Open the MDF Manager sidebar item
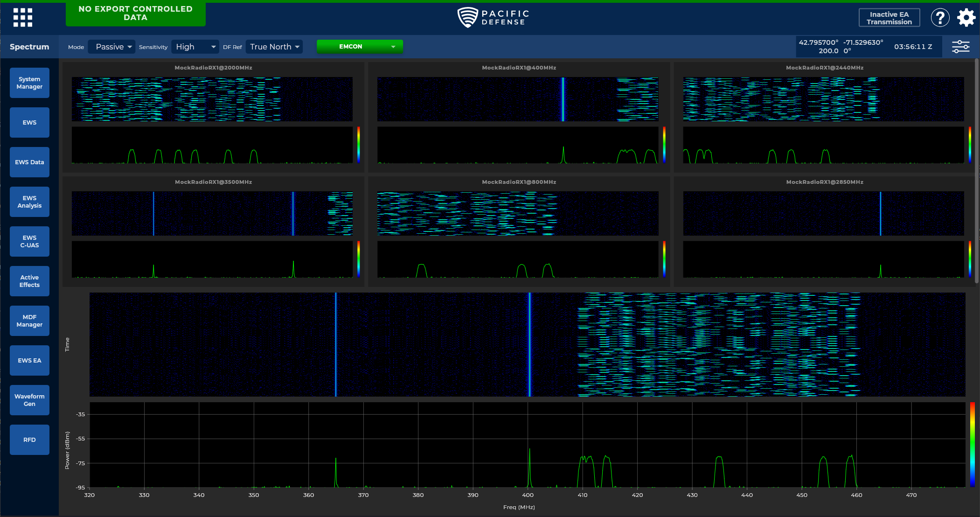 [x=29, y=321]
